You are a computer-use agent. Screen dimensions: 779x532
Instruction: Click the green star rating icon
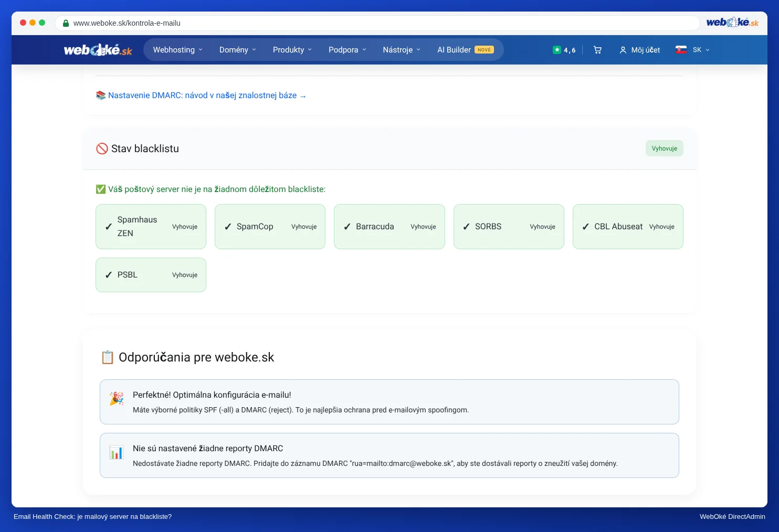(x=557, y=50)
